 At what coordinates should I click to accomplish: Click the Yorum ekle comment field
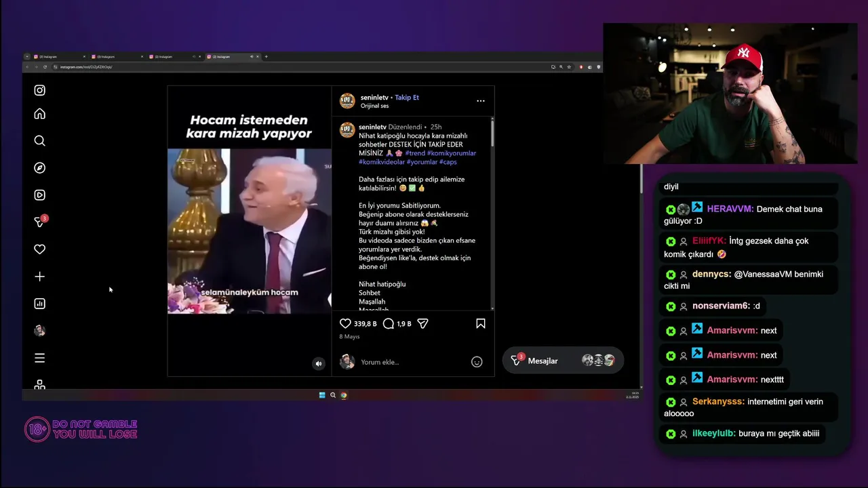414,362
